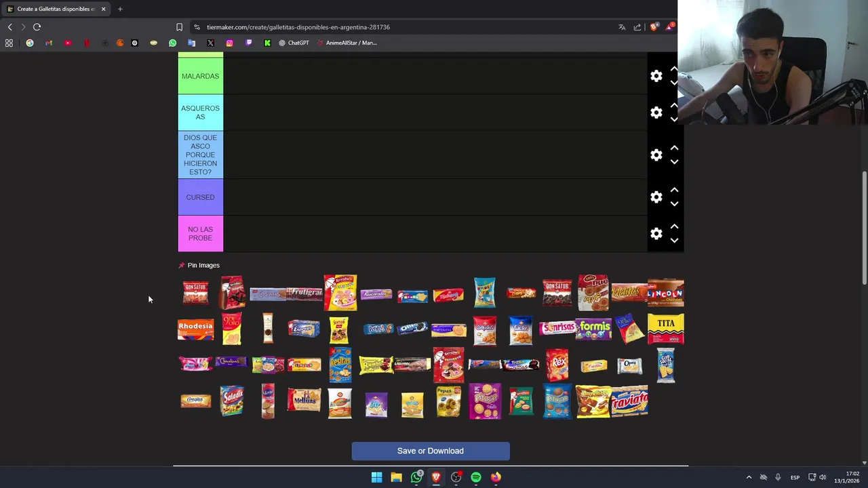Open the AnimeAllStar bookmark

347,43
